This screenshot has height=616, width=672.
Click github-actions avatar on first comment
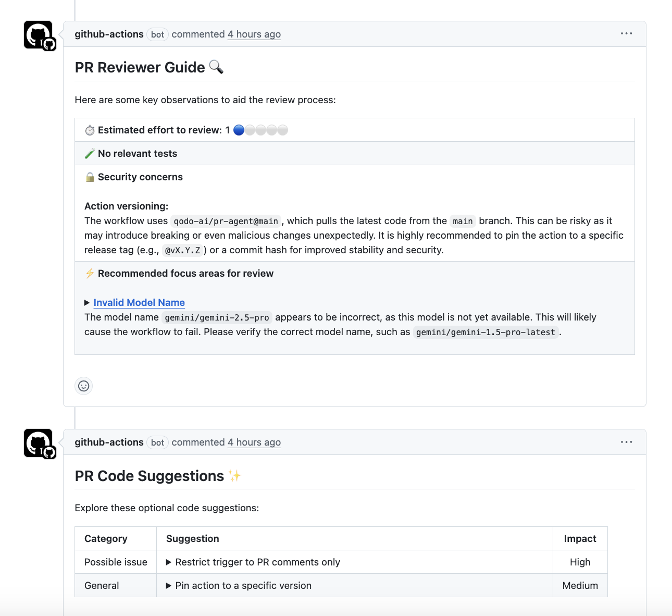[39, 35]
